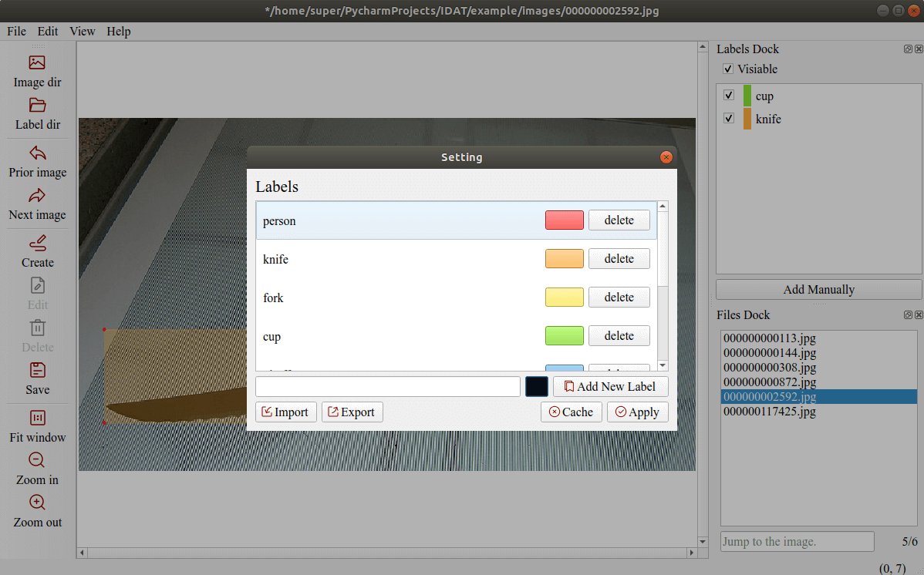The height and width of the screenshot is (575, 924).
Task: Zoom in on the image
Action: [37, 468]
